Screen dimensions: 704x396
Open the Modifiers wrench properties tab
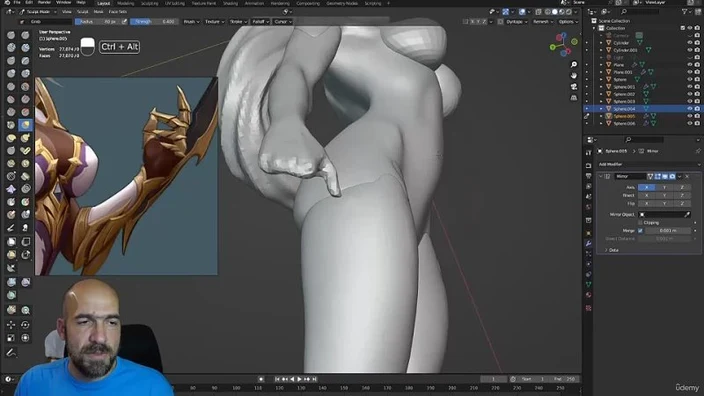(588, 243)
